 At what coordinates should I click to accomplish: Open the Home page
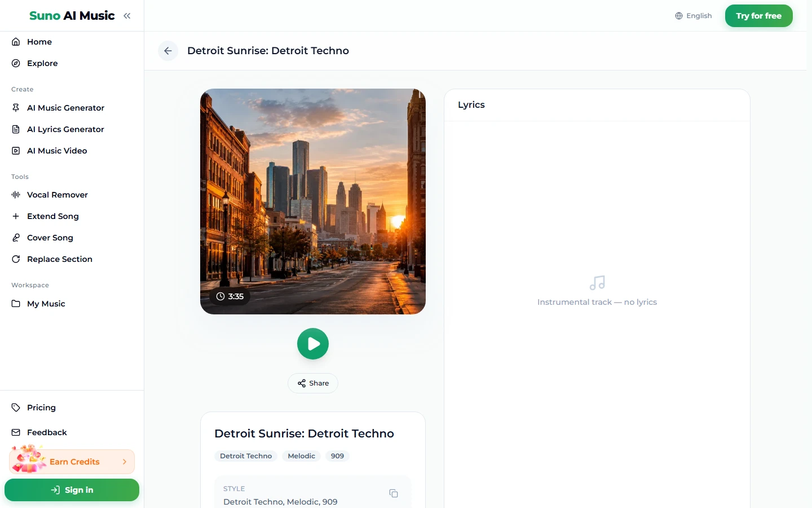click(72, 42)
